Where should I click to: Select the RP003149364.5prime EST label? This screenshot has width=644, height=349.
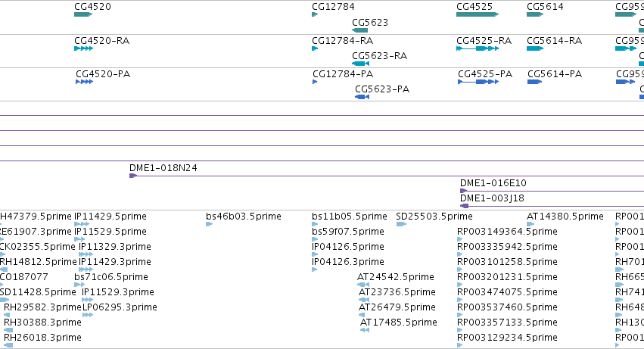(x=507, y=232)
